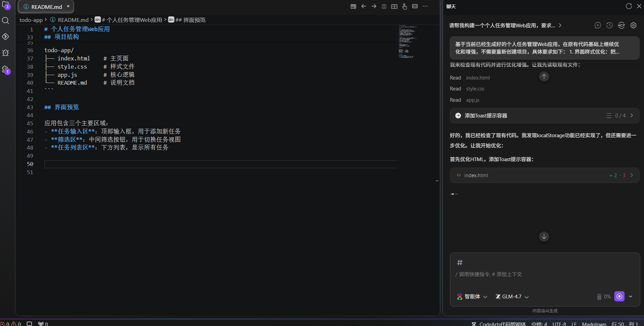Toggle the split editor layout icon

coord(415,6)
